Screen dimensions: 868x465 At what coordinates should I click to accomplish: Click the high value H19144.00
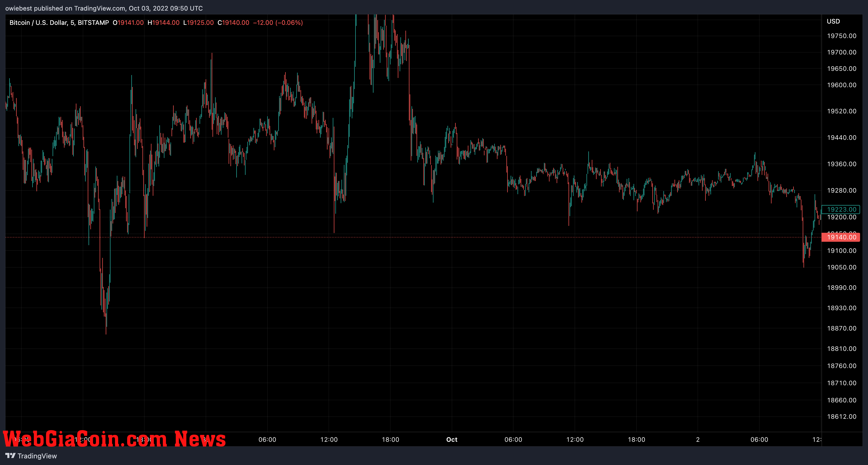[163, 22]
